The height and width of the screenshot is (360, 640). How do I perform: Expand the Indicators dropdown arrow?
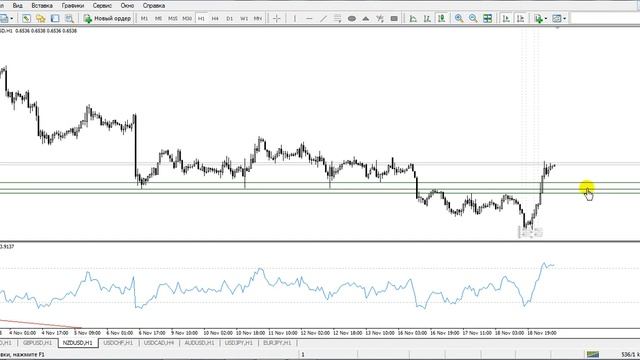(x=546, y=18)
